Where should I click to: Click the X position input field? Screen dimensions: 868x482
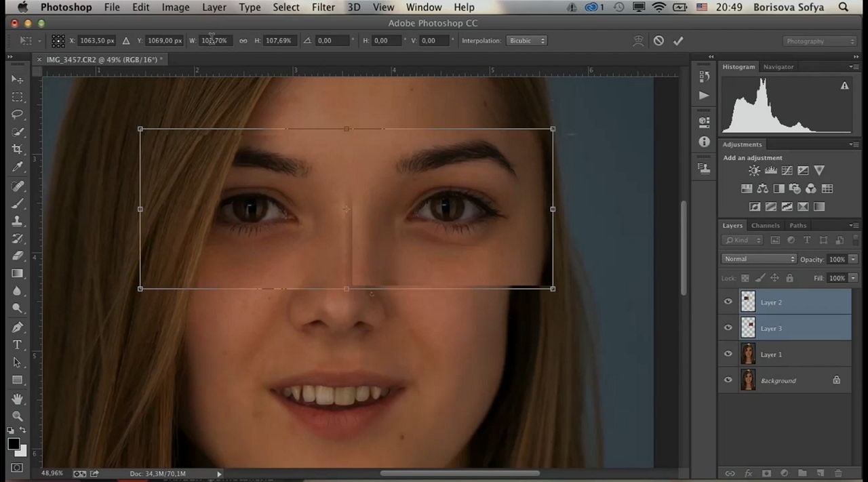[97, 41]
